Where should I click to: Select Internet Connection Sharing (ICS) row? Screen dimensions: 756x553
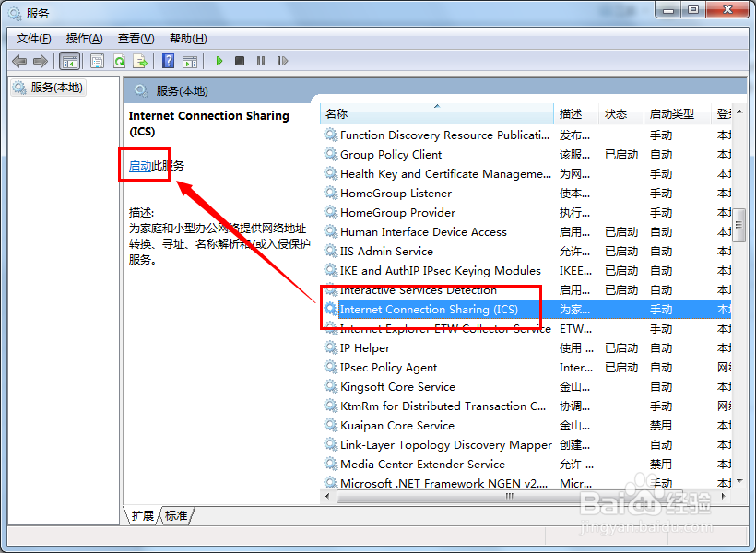pos(526,309)
